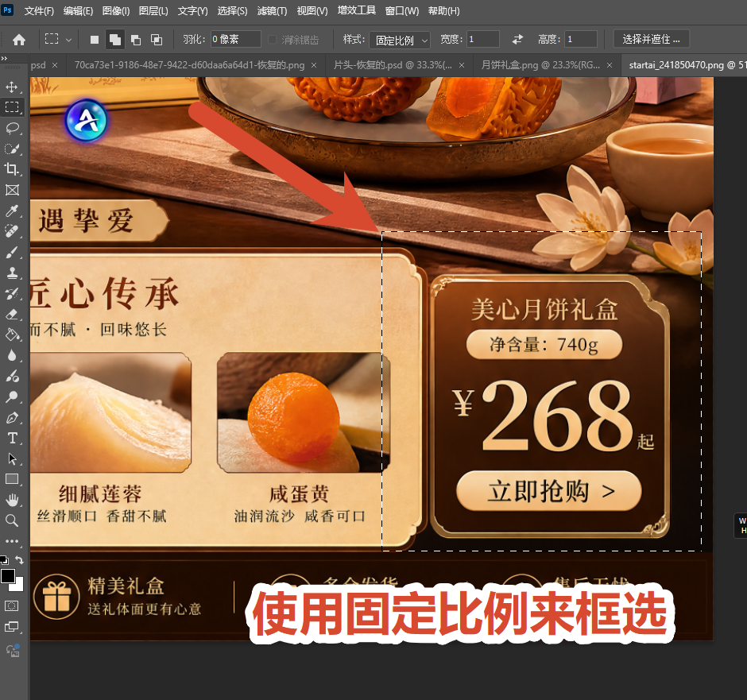The width and height of the screenshot is (747, 700).
Task: Open the 编辑(E) menu
Action: click(78, 10)
